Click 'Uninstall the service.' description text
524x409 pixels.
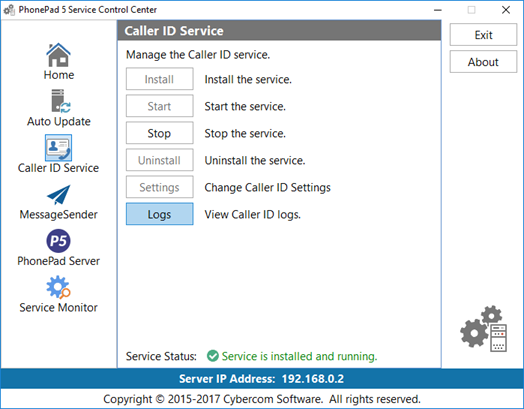click(255, 161)
